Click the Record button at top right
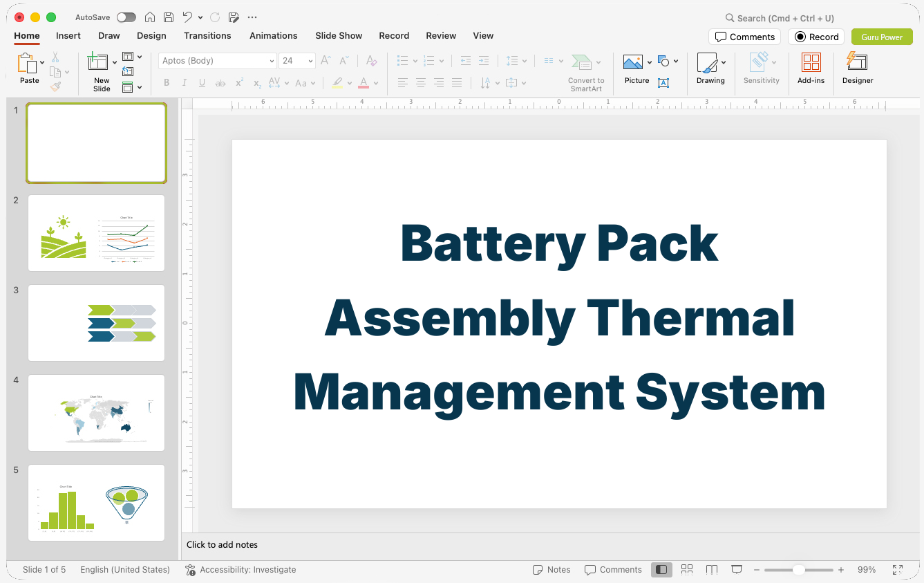 [x=816, y=37]
